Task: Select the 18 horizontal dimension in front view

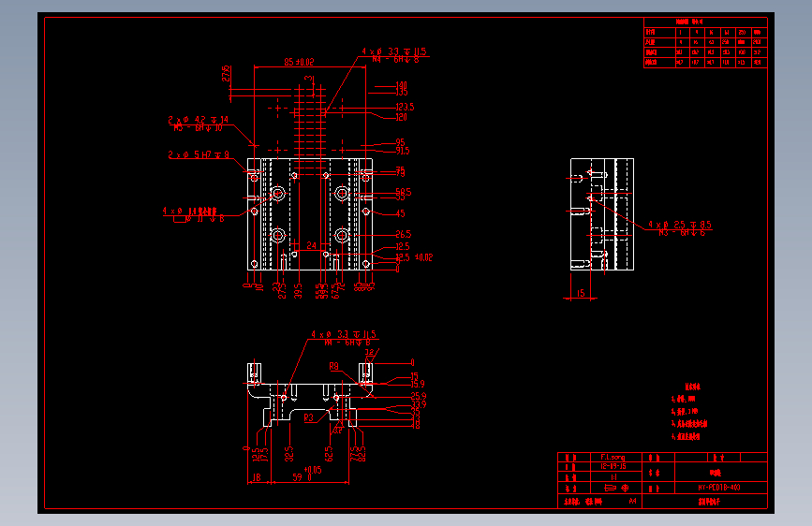Action: [x=257, y=477]
